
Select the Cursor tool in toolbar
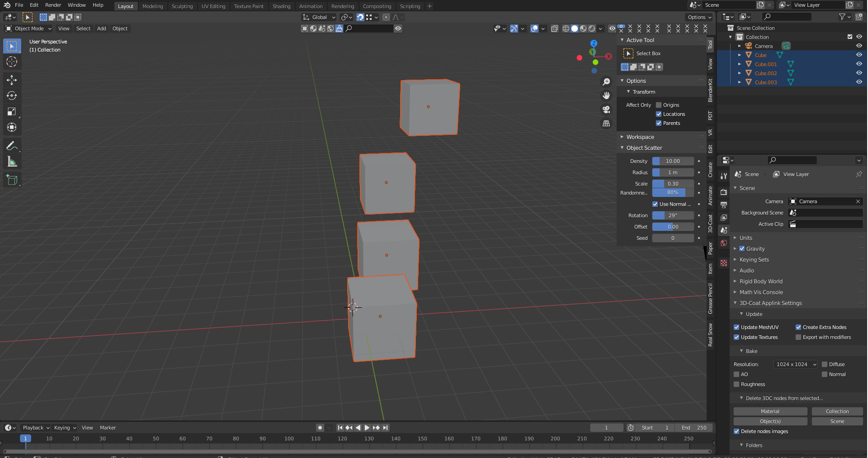pos(12,62)
